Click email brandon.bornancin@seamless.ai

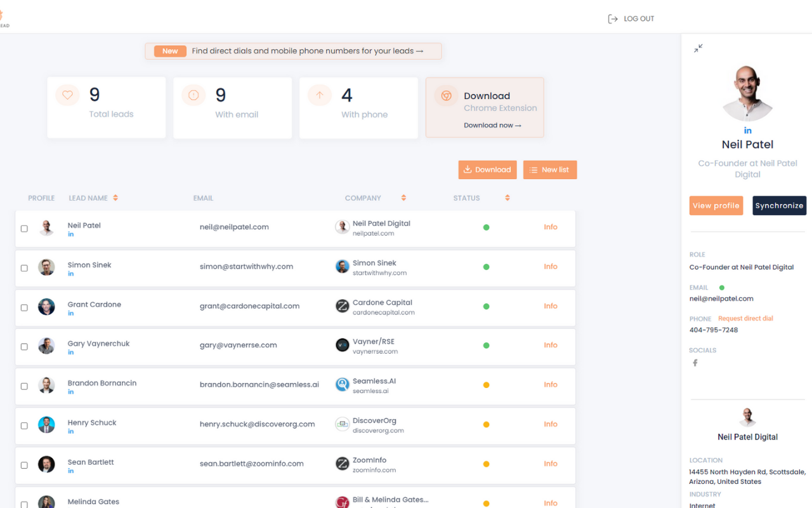click(x=259, y=385)
